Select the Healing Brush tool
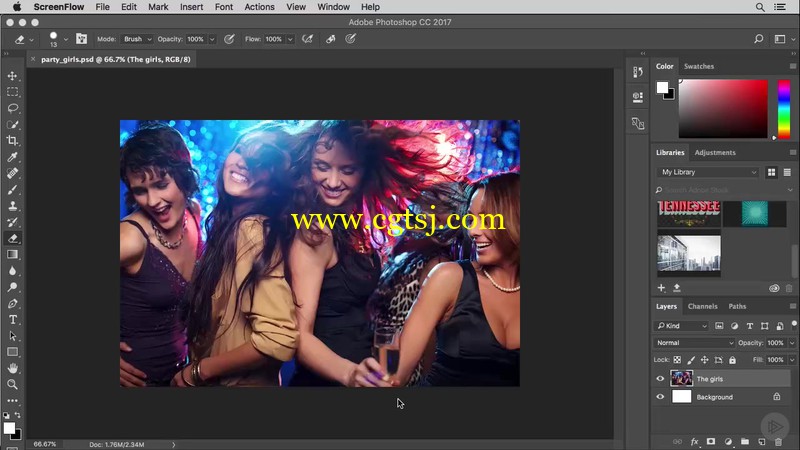The image size is (800, 450). coord(12,173)
